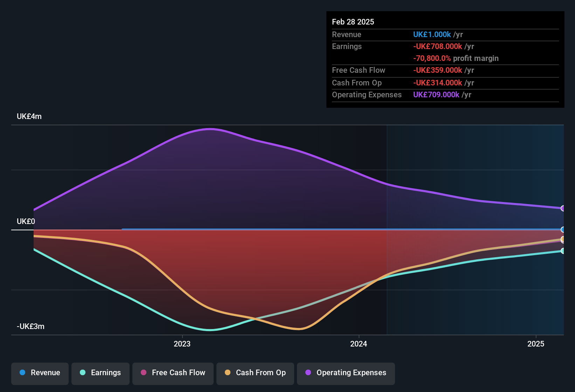Click the -UK£314.000k cash from op value
Screen dimensions: 575x392
[437, 83]
